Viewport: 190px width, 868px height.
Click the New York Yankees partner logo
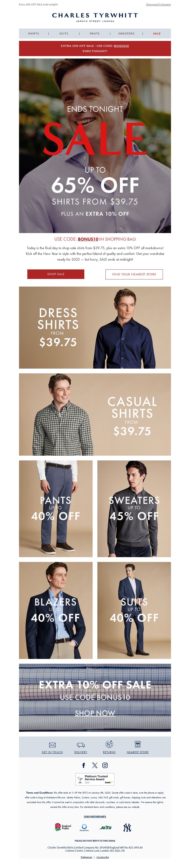click(x=127, y=828)
